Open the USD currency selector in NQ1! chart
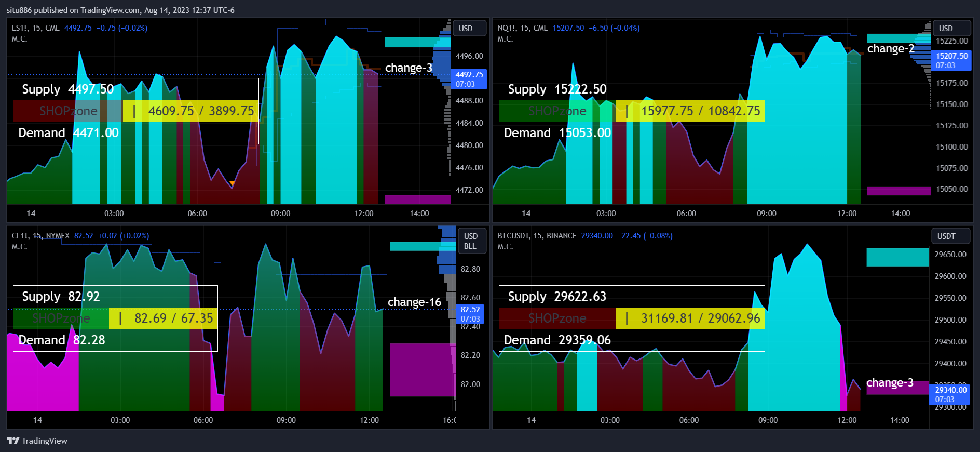This screenshot has height=452, width=980. coord(952,28)
